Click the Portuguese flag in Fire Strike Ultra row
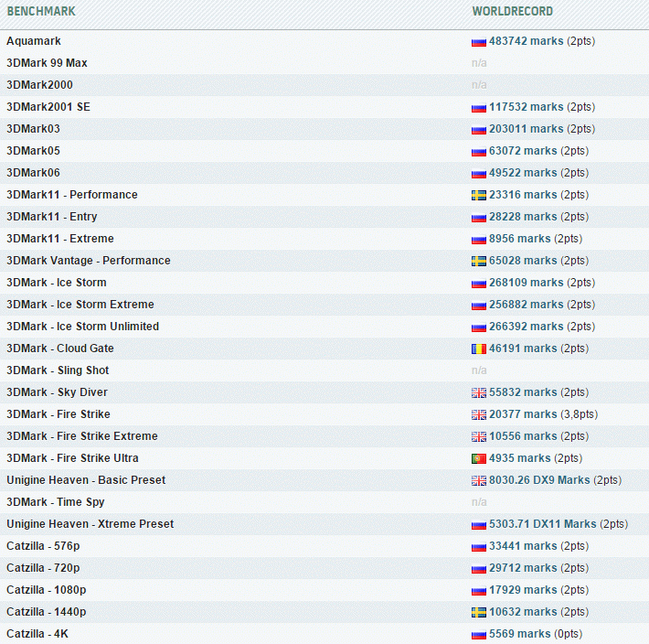Image resolution: width=649 pixels, height=644 pixels. tap(478, 458)
